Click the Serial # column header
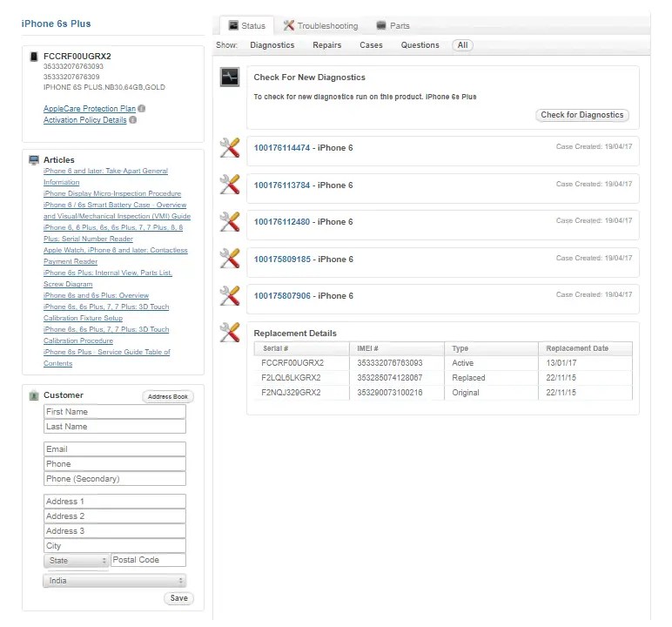672x627 pixels. click(x=302, y=348)
